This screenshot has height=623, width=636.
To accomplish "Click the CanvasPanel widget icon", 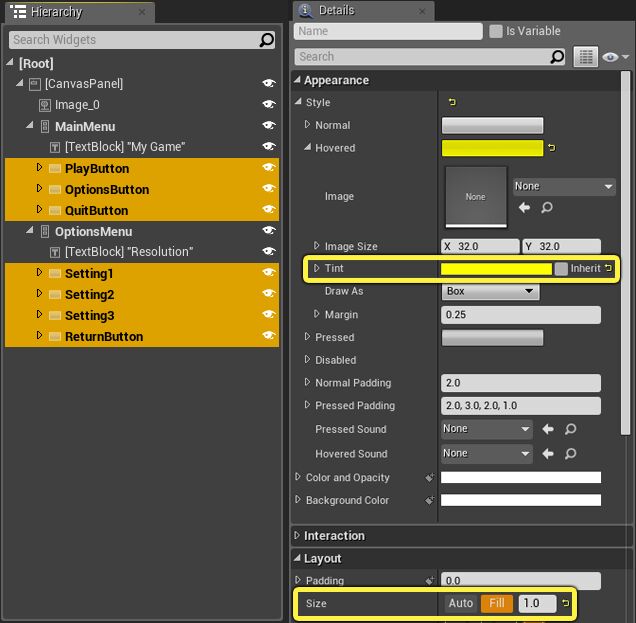I will (35, 84).
